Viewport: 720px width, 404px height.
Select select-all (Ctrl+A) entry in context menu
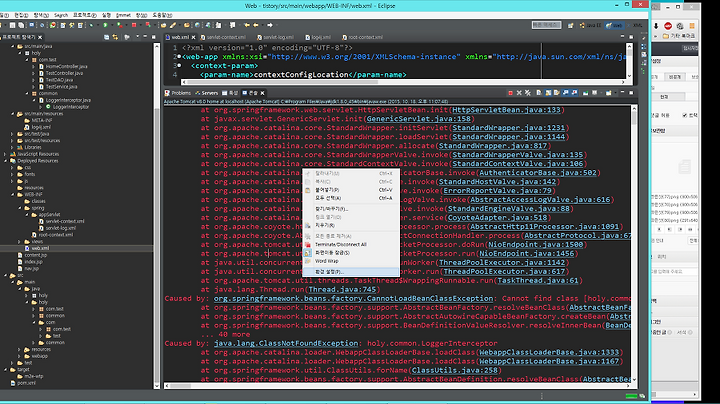click(351, 198)
